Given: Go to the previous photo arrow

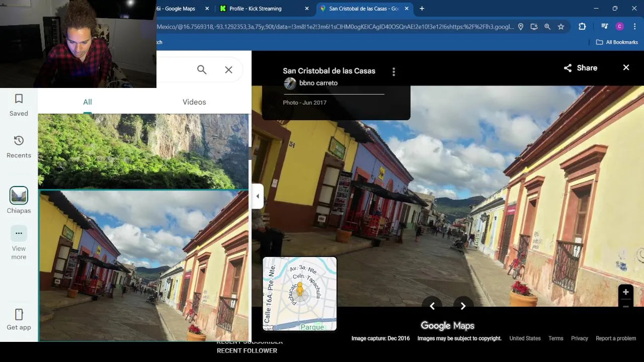Looking at the screenshot, I should (x=432, y=306).
